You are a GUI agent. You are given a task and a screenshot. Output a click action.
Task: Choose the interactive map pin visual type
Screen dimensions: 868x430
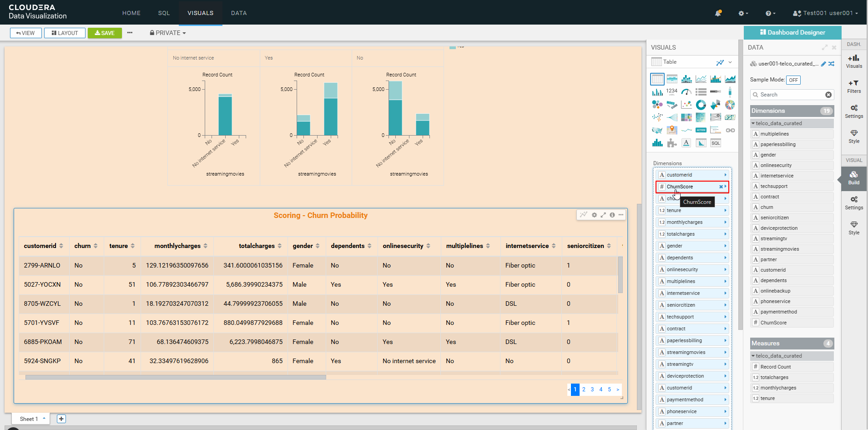pyautogui.click(x=672, y=130)
